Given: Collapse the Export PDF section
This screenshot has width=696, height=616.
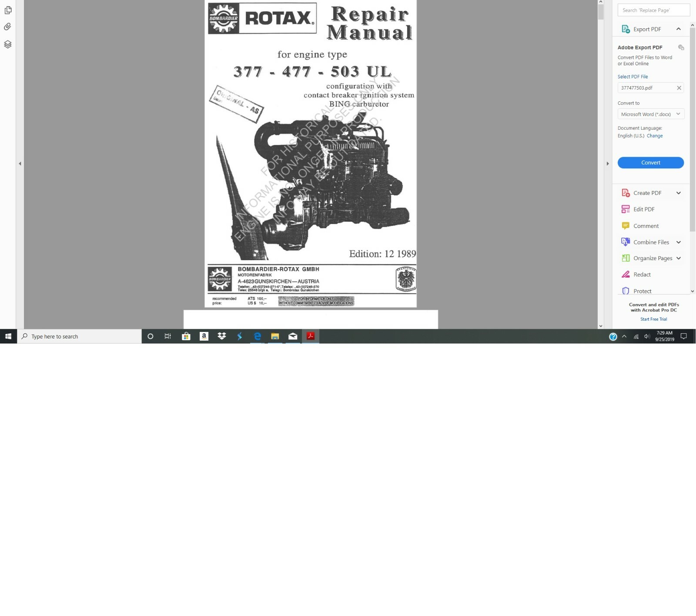Looking at the screenshot, I should [679, 29].
